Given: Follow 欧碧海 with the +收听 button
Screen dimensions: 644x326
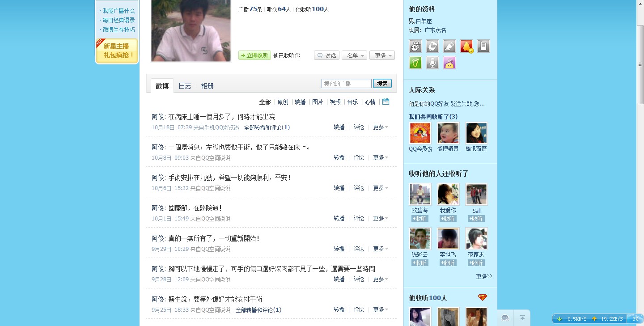Looking at the screenshot, I should coord(420,219).
